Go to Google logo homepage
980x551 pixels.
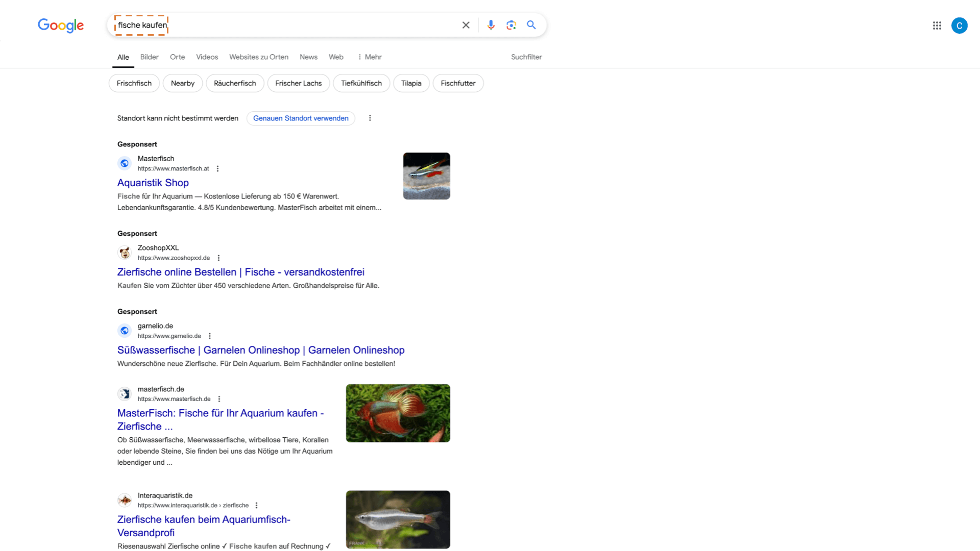(x=61, y=26)
